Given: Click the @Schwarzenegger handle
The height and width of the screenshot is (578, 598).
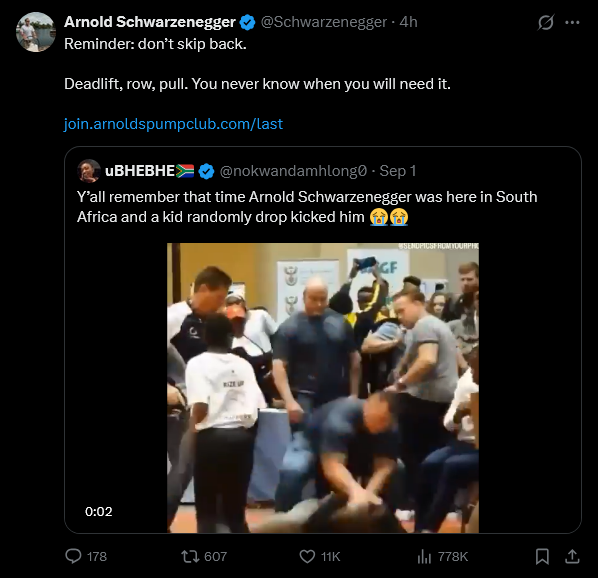Looking at the screenshot, I should point(323,22).
